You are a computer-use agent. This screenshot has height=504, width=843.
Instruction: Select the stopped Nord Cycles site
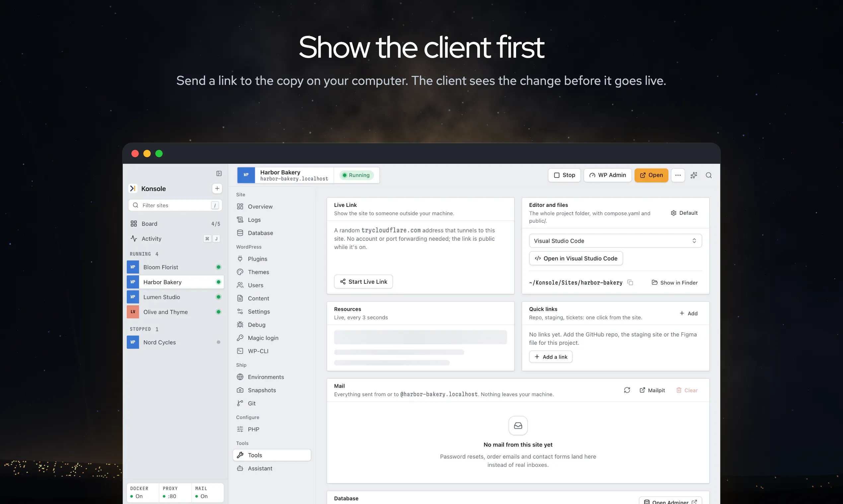(175, 342)
